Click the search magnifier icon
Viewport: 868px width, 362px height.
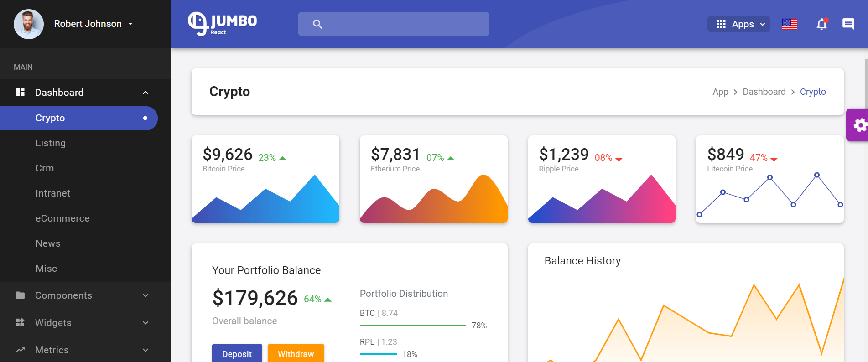click(x=317, y=24)
